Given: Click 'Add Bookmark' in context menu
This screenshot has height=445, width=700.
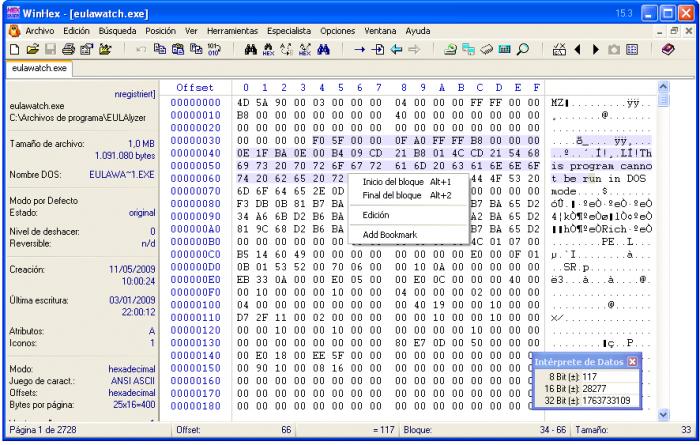Looking at the screenshot, I should [390, 234].
